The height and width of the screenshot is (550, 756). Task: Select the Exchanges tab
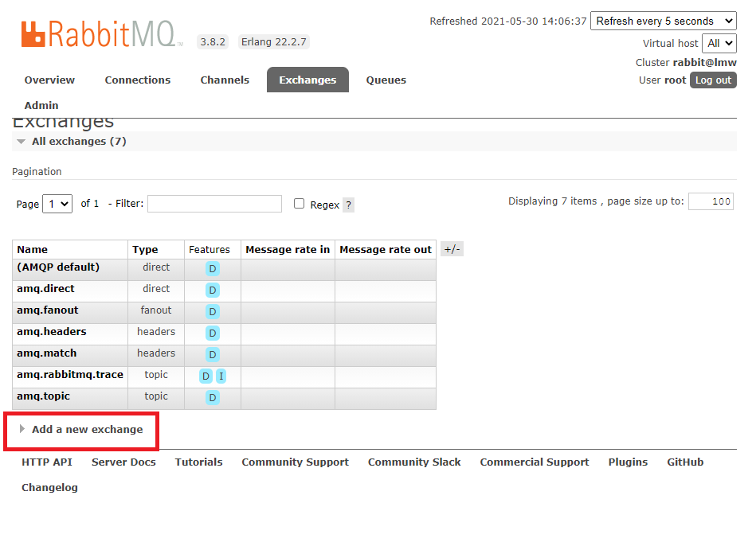pos(307,80)
